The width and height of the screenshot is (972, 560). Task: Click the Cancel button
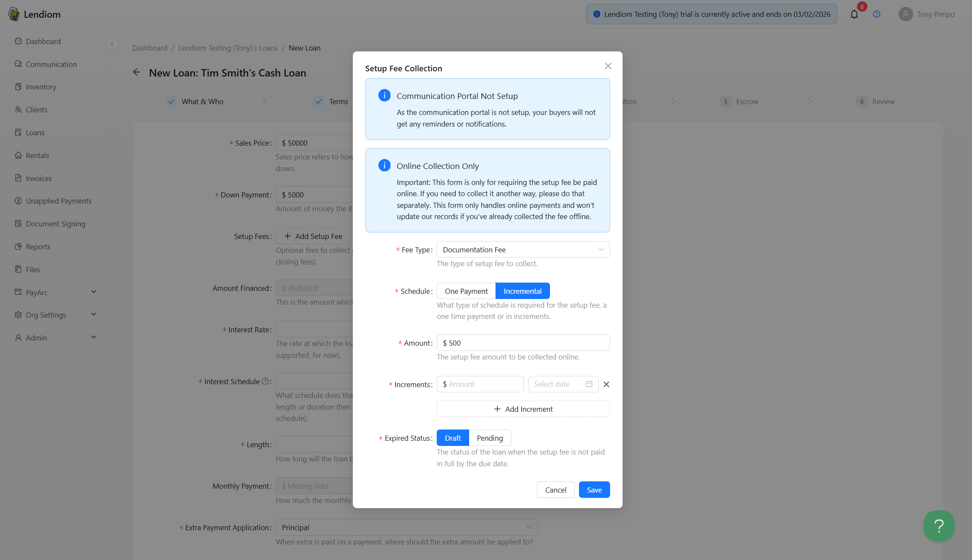point(556,490)
